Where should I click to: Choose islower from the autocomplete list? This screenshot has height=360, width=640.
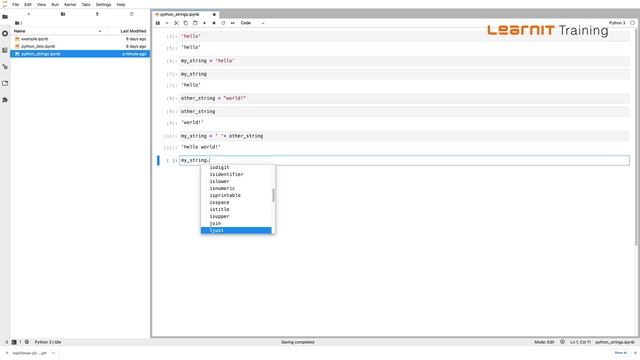tap(236, 181)
